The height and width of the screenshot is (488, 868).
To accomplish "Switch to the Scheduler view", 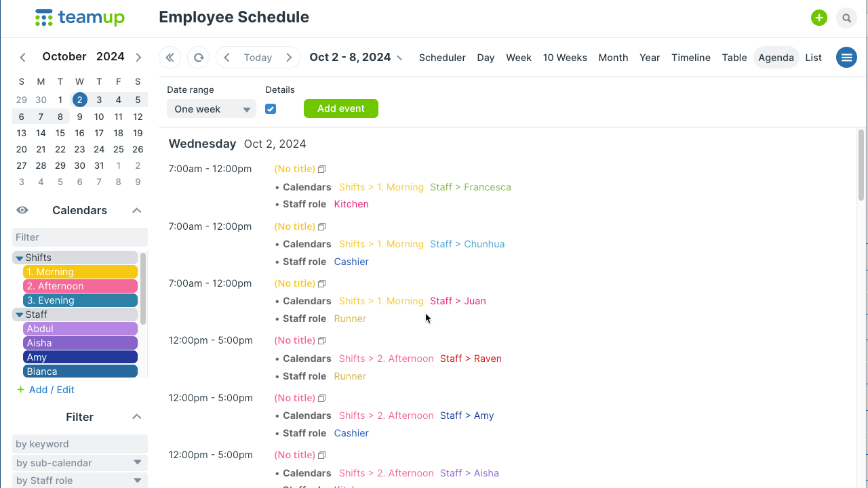I will click(x=442, y=58).
